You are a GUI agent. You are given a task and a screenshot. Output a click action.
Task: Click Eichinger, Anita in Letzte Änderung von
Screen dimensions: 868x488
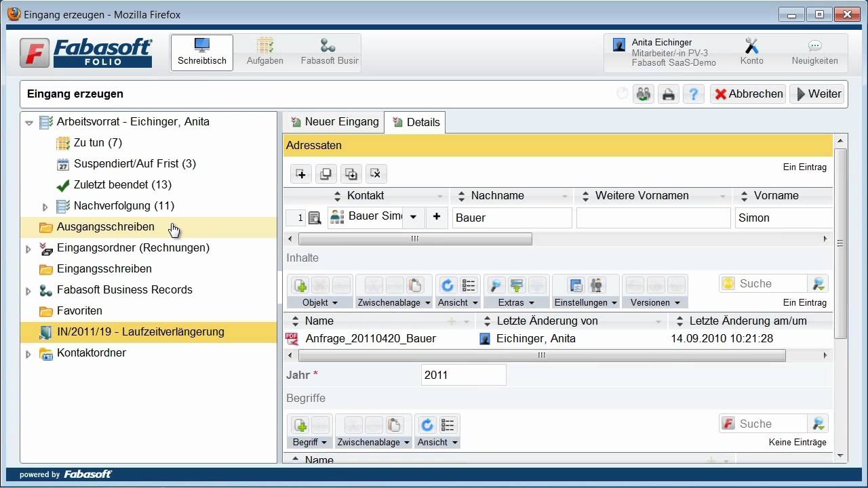tap(536, 339)
